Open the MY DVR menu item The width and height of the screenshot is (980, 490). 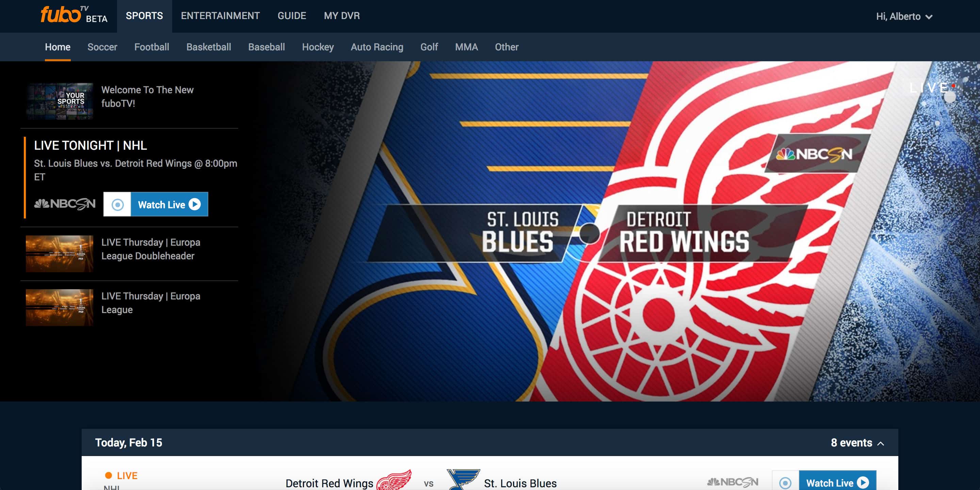tap(342, 16)
